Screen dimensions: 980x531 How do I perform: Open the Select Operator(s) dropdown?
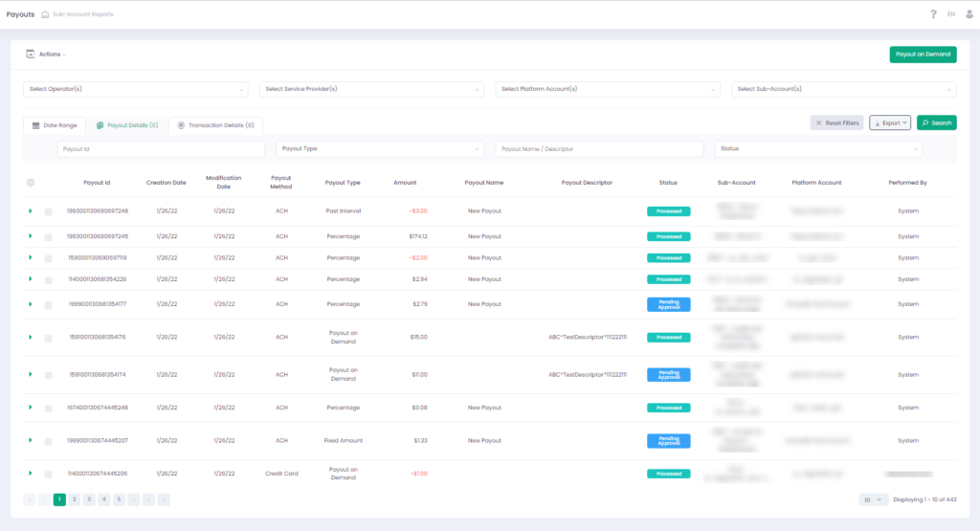(135, 89)
